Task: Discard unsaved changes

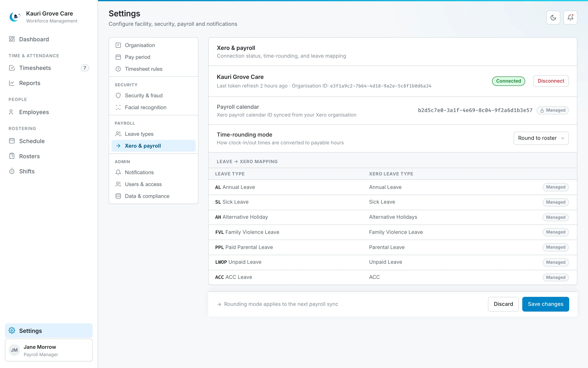Action: point(503,304)
